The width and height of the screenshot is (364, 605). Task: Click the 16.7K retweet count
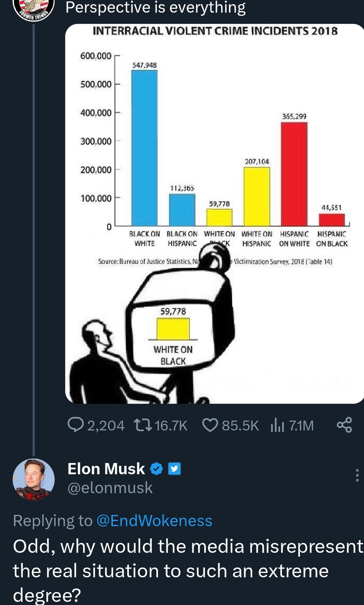[x=171, y=426]
